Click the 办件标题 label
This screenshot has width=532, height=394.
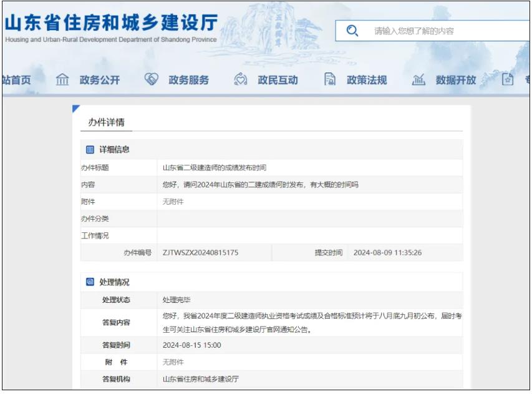click(x=95, y=167)
